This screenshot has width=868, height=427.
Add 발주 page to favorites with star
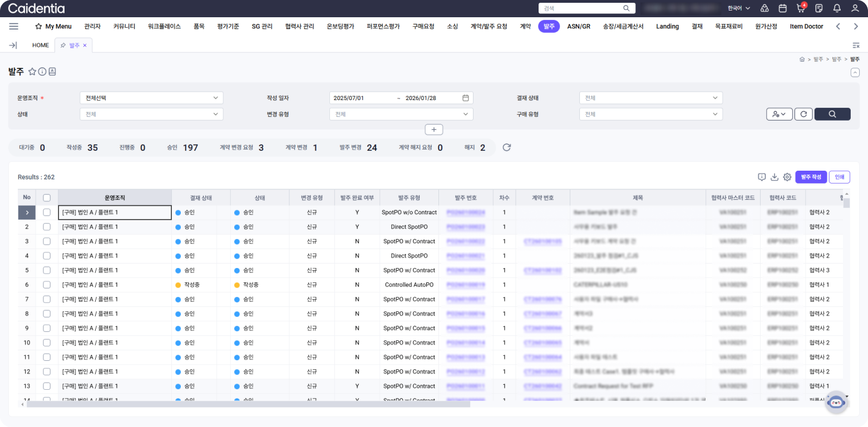pos(32,72)
